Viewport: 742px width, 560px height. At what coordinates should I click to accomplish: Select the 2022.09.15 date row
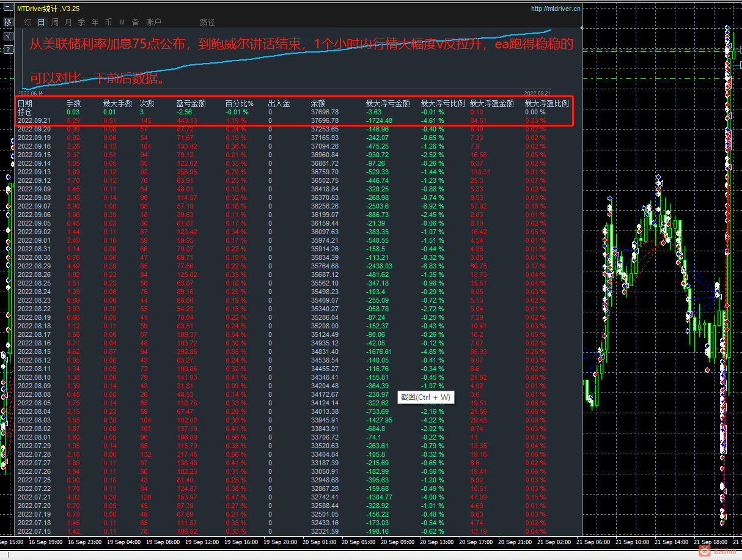pos(34,155)
